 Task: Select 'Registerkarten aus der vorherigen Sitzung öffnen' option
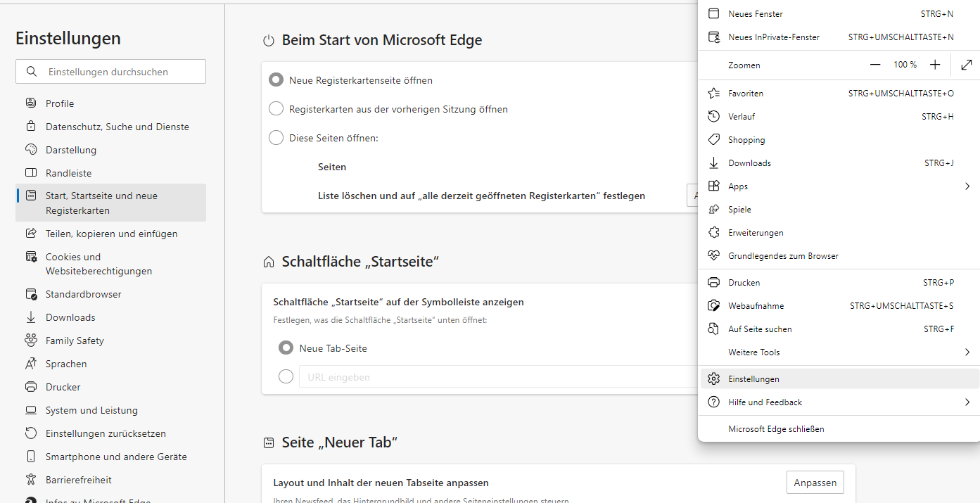[x=276, y=109]
